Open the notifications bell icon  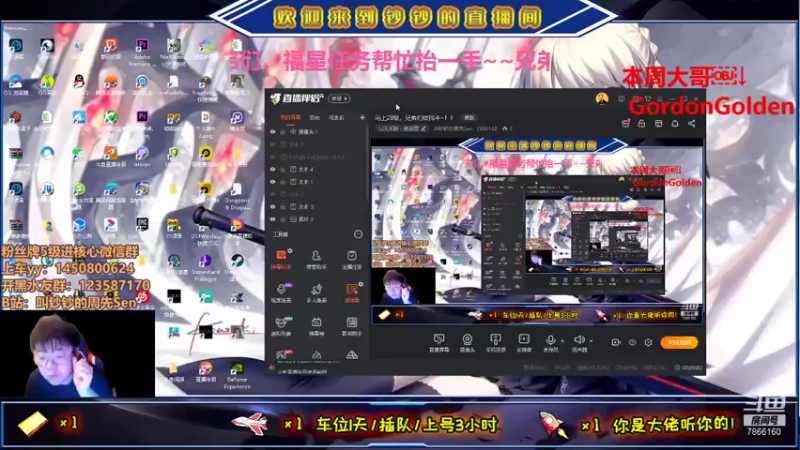pos(675,123)
